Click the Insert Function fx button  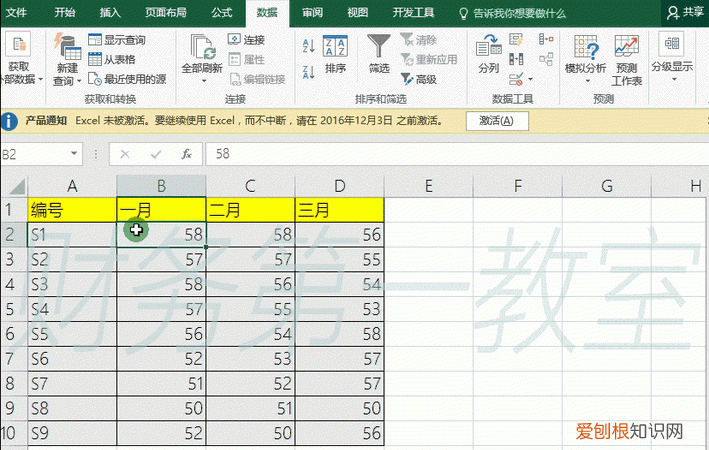[x=186, y=154]
